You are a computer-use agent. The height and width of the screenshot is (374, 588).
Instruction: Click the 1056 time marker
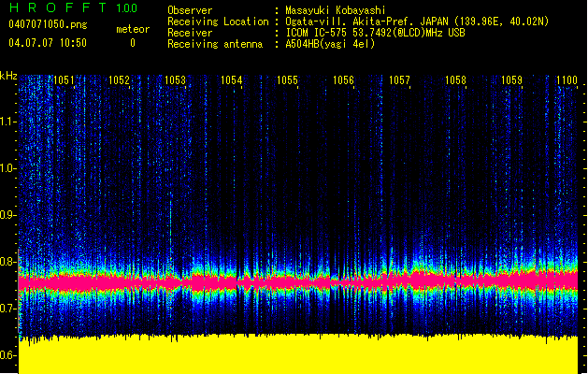[343, 80]
